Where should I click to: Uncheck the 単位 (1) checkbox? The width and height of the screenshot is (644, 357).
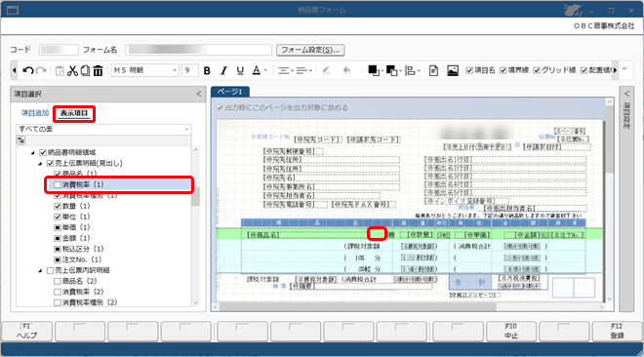[x=58, y=217]
